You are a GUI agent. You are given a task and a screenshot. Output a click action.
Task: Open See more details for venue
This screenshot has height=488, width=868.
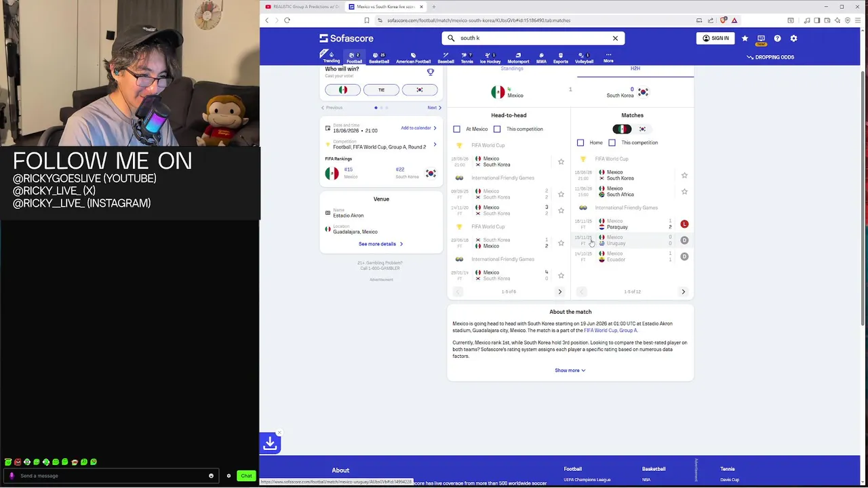click(x=380, y=244)
